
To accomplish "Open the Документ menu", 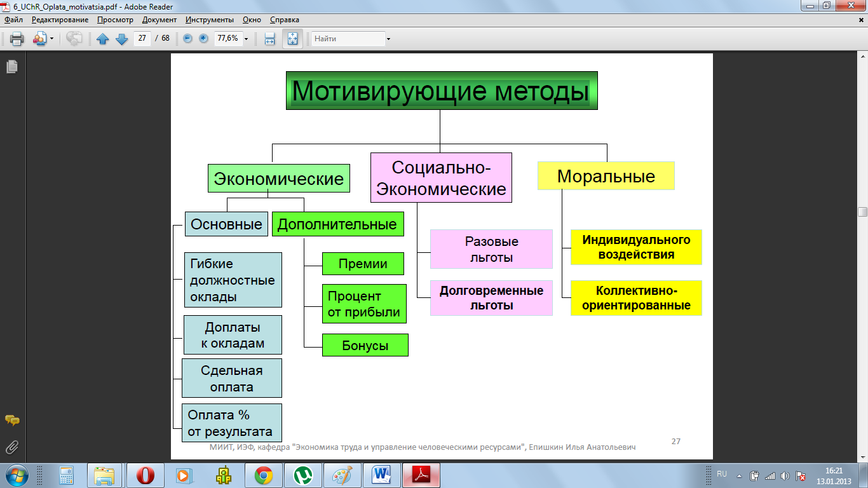I will tap(159, 20).
